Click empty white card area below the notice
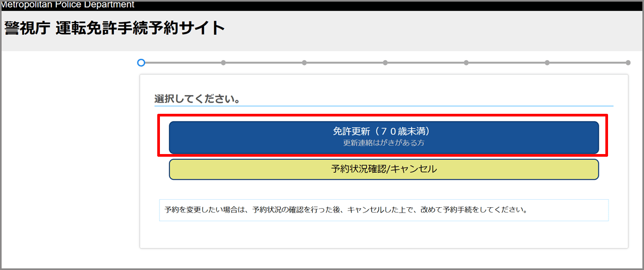Image resolution: width=644 pixels, height=270 pixels. click(x=383, y=235)
